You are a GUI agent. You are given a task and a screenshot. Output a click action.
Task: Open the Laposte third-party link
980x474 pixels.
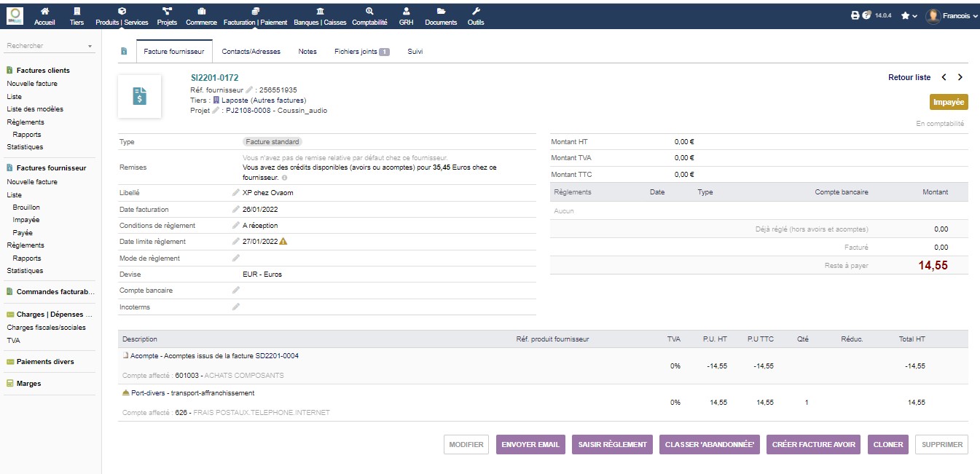pyautogui.click(x=263, y=100)
